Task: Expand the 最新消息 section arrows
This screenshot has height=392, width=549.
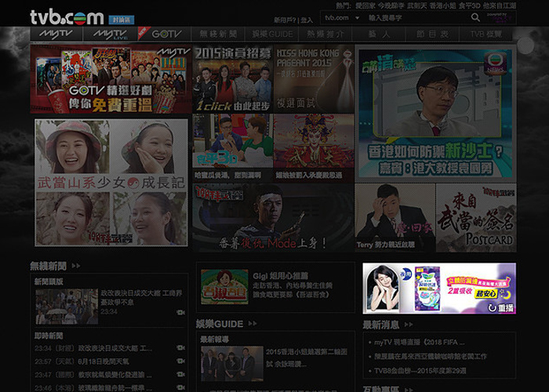Action: (x=413, y=323)
